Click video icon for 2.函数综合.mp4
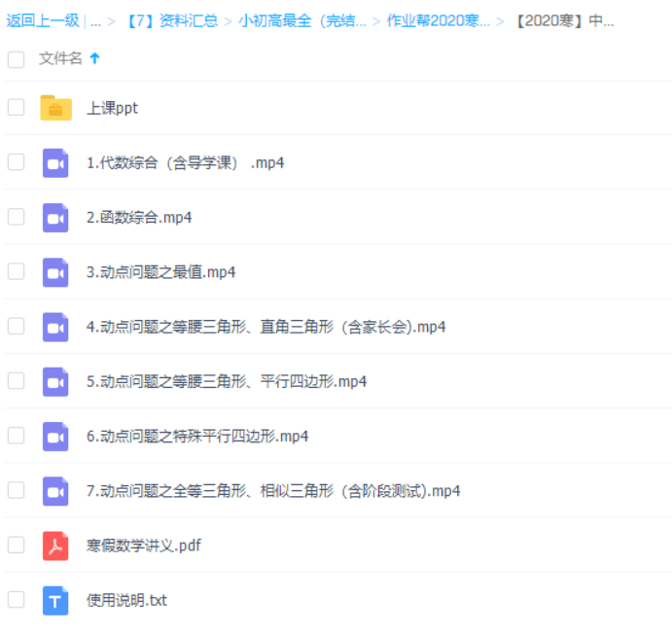This screenshot has width=672, height=635. click(x=55, y=218)
